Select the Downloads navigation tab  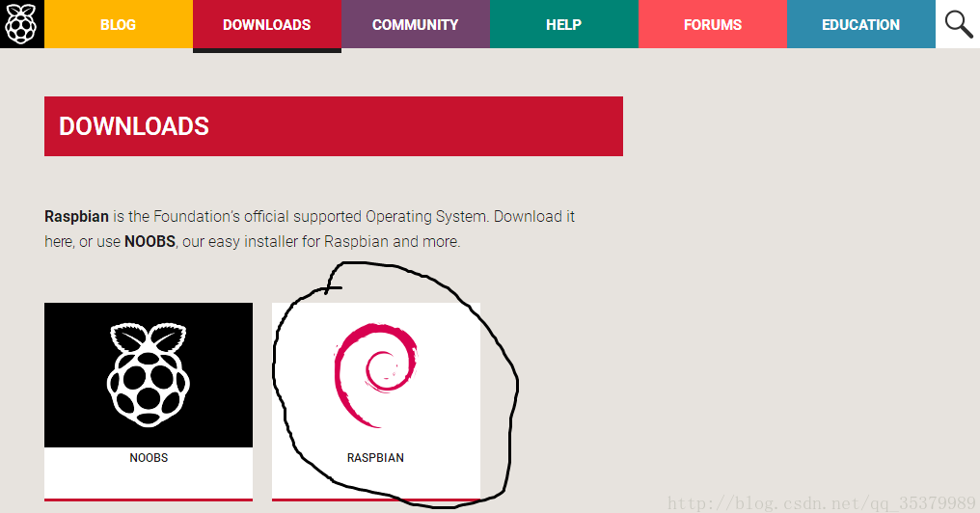[x=267, y=24]
